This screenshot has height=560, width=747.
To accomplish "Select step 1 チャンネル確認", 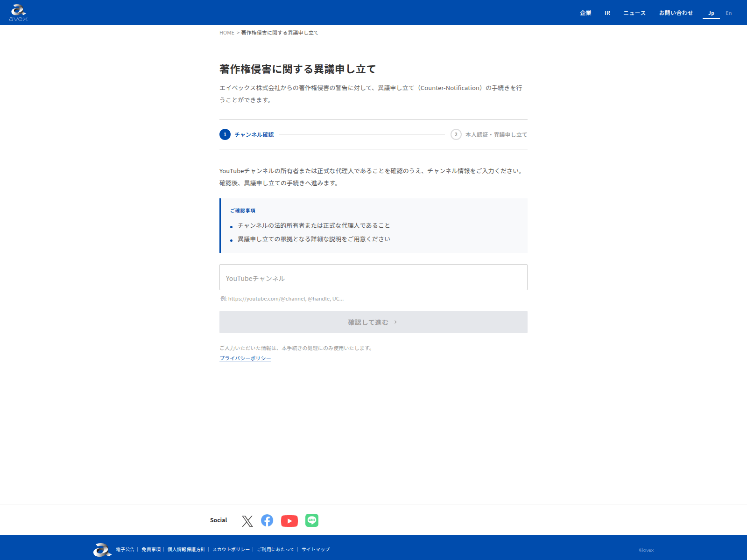I will pos(247,134).
